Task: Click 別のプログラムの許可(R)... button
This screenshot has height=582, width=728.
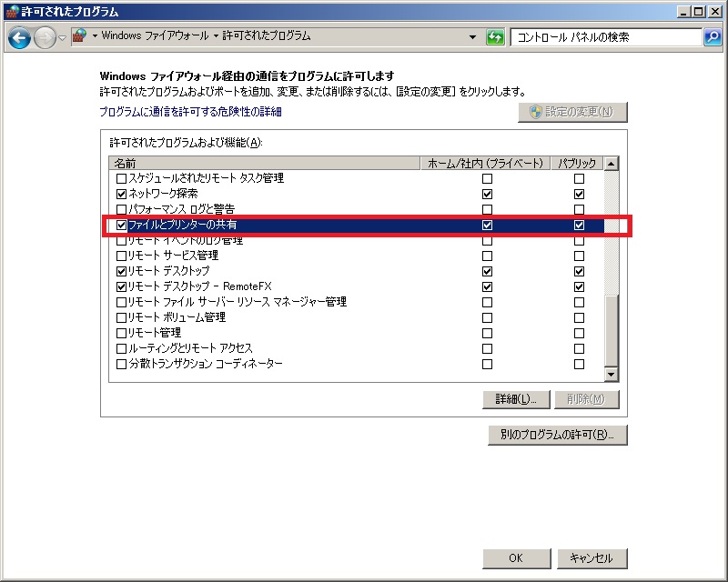Action: click(557, 435)
